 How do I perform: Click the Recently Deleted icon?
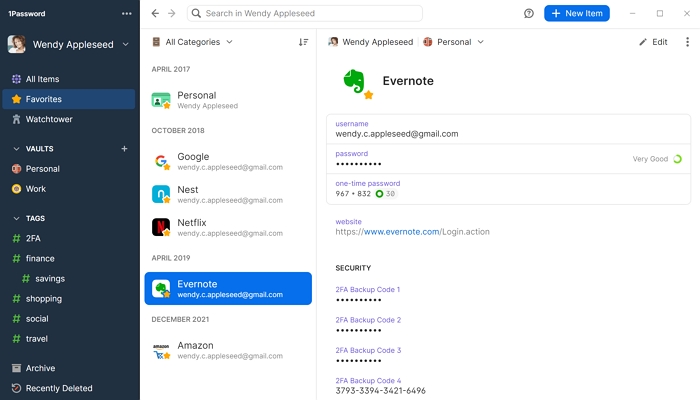[x=17, y=388]
